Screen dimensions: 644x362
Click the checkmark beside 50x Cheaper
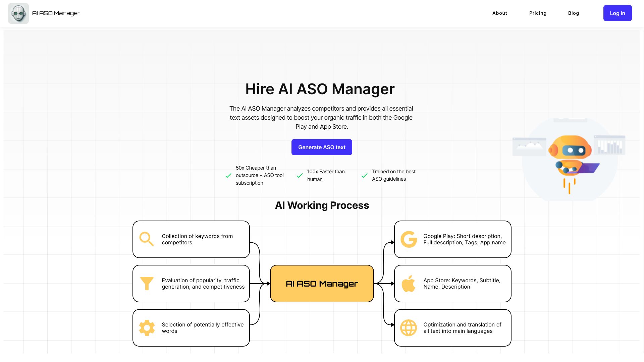pyautogui.click(x=228, y=175)
